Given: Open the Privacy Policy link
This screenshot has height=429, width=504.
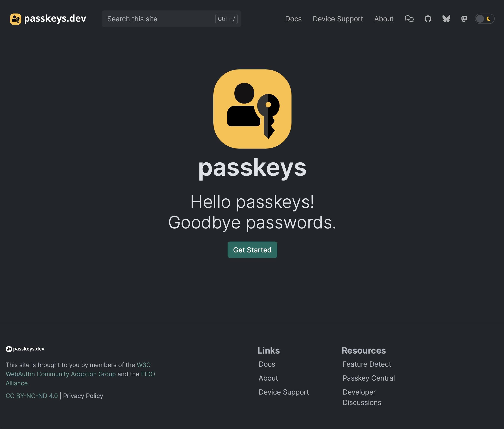Looking at the screenshot, I should 83,396.
